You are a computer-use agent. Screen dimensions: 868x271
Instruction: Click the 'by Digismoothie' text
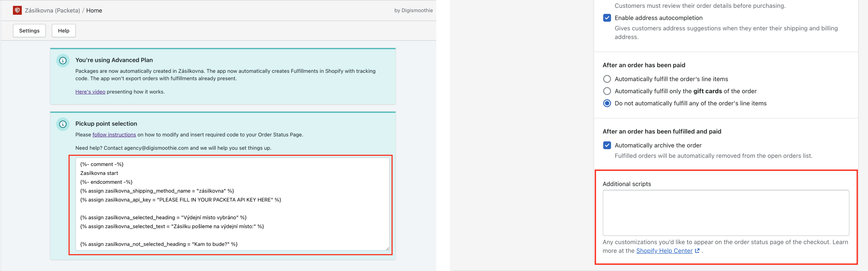pyautogui.click(x=413, y=11)
